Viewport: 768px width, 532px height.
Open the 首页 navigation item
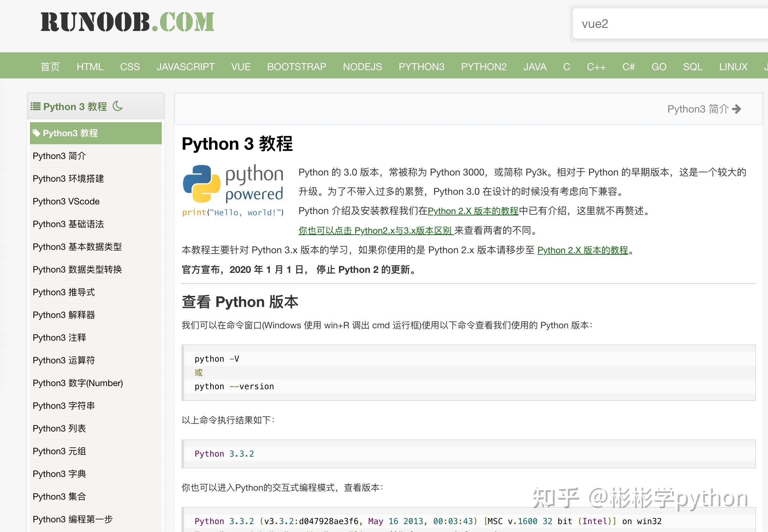pyautogui.click(x=50, y=66)
